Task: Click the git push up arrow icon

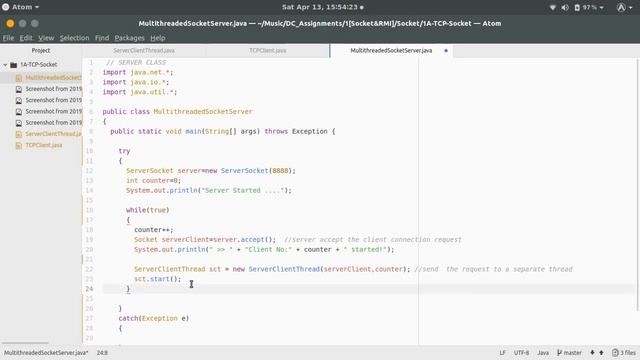Action: [x=601, y=353]
